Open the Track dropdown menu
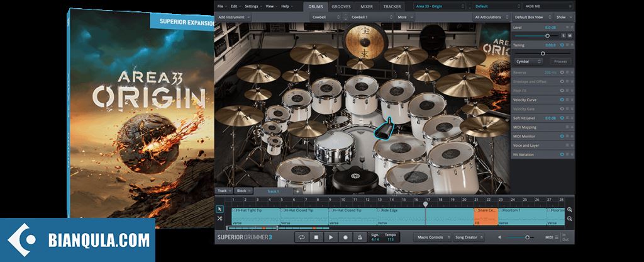This screenshot has height=262, width=644. pyautogui.click(x=225, y=191)
